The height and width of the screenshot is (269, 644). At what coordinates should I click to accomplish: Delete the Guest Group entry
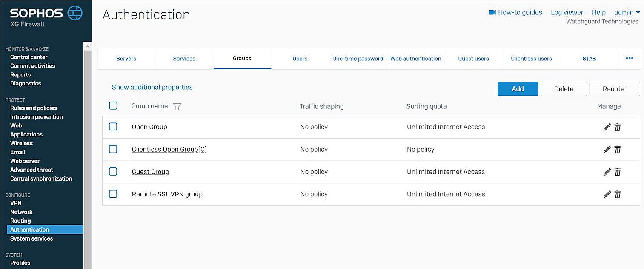point(617,172)
